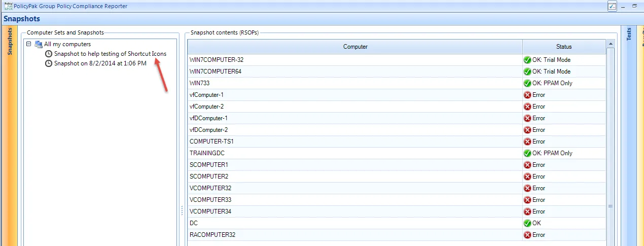Click the checklist icon in title bar
The width and height of the screenshot is (644, 246).
point(612,6)
